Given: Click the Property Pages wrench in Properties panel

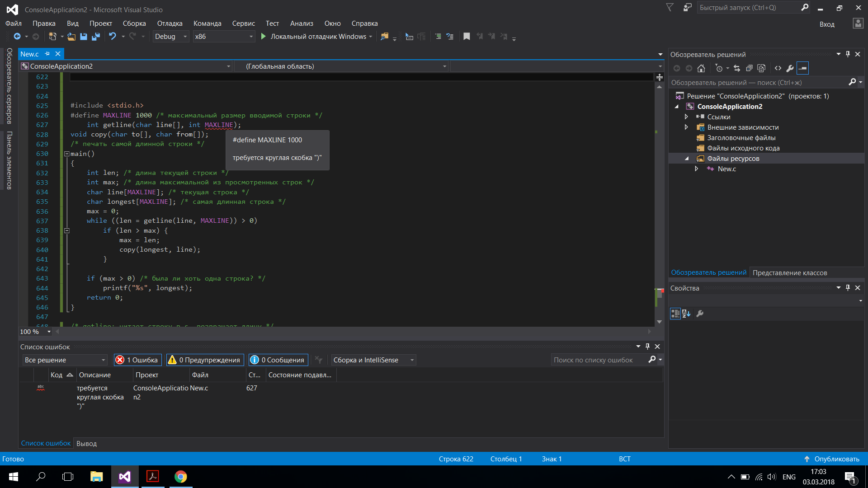Looking at the screenshot, I should 700,314.
